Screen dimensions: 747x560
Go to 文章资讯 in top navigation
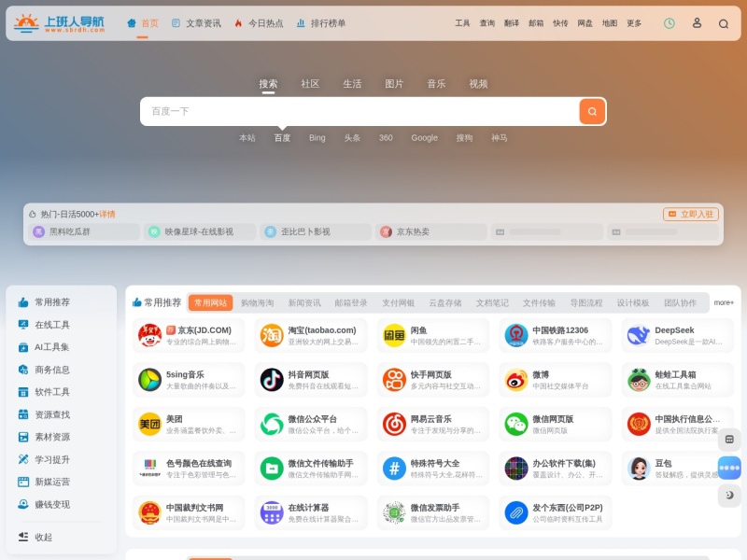point(196,23)
